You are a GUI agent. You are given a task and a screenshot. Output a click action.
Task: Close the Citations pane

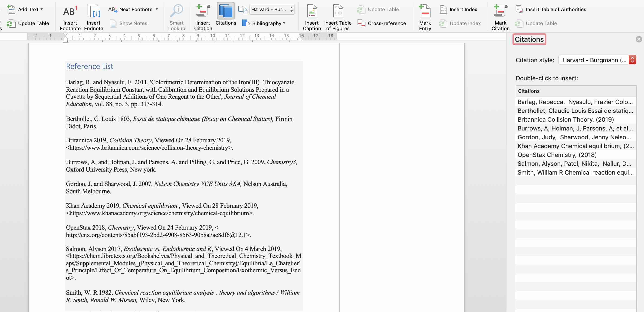point(638,39)
